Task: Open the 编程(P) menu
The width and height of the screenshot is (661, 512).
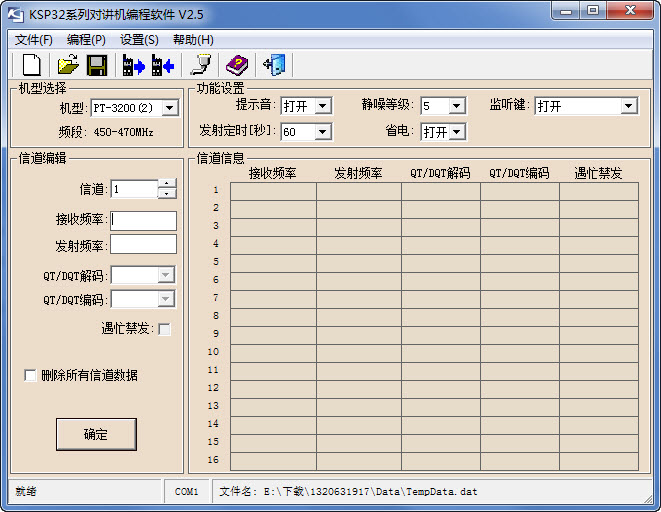Action: 86,40
